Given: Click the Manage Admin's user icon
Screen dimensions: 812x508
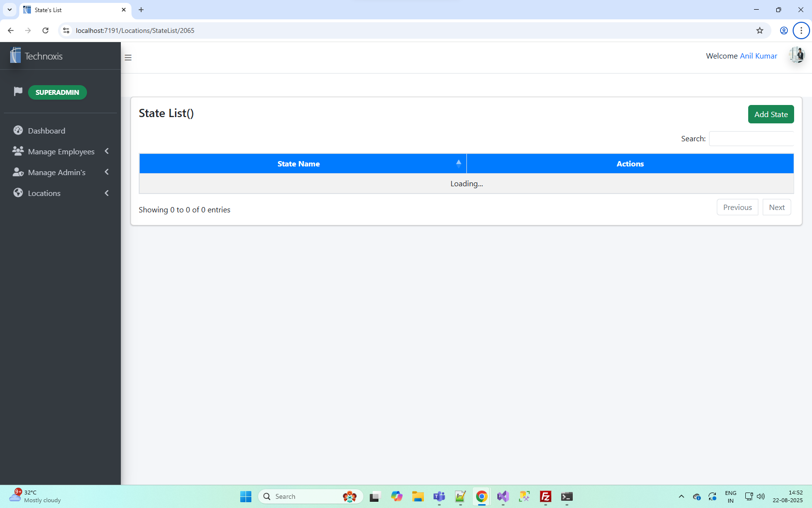Looking at the screenshot, I should [x=18, y=172].
